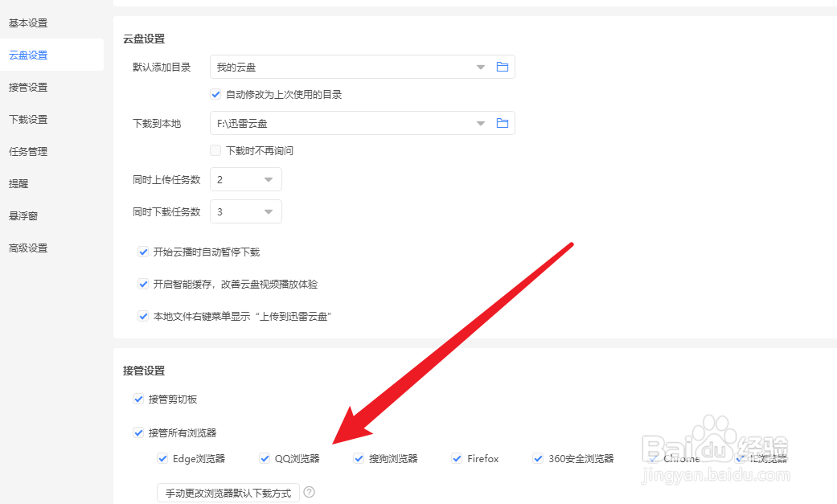Disable QQ浏览器 takeover checkbox
This screenshot has width=837, height=504.
264,458
